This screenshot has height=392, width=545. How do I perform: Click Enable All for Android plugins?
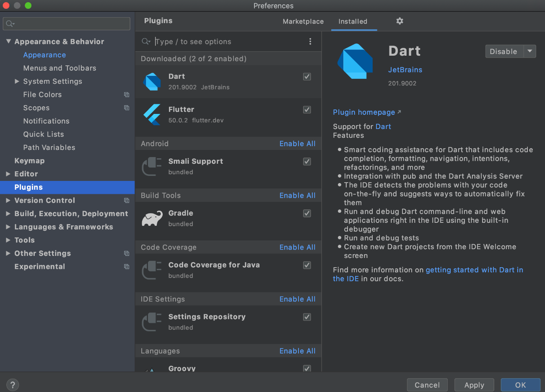297,144
